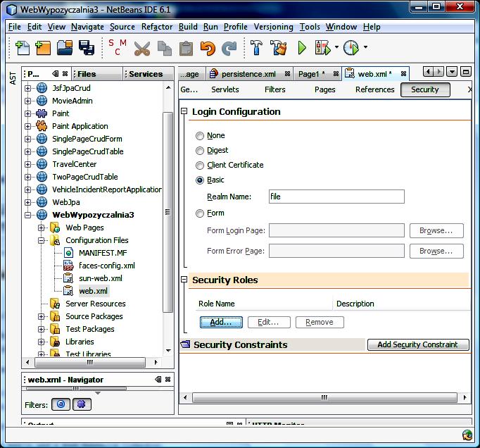Image resolution: width=480 pixels, height=448 pixels.
Task: Expand the Source Packages folder
Action: click(x=41, y=316)
